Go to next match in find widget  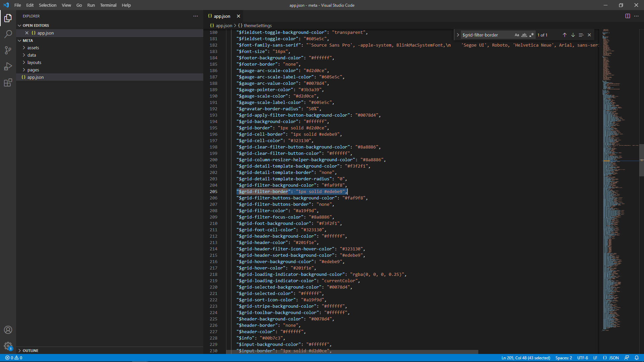pyautogui.click(x=573, y=35)
